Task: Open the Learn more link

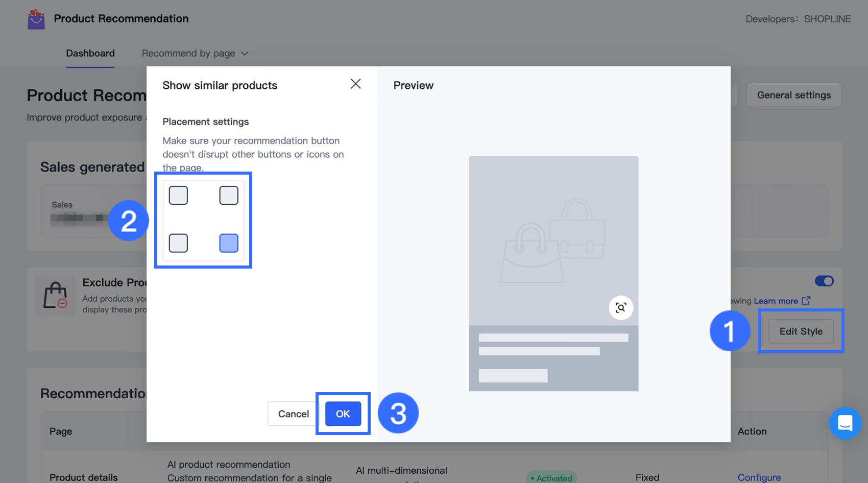Action: pyautogui.click(x=776, y=301)
